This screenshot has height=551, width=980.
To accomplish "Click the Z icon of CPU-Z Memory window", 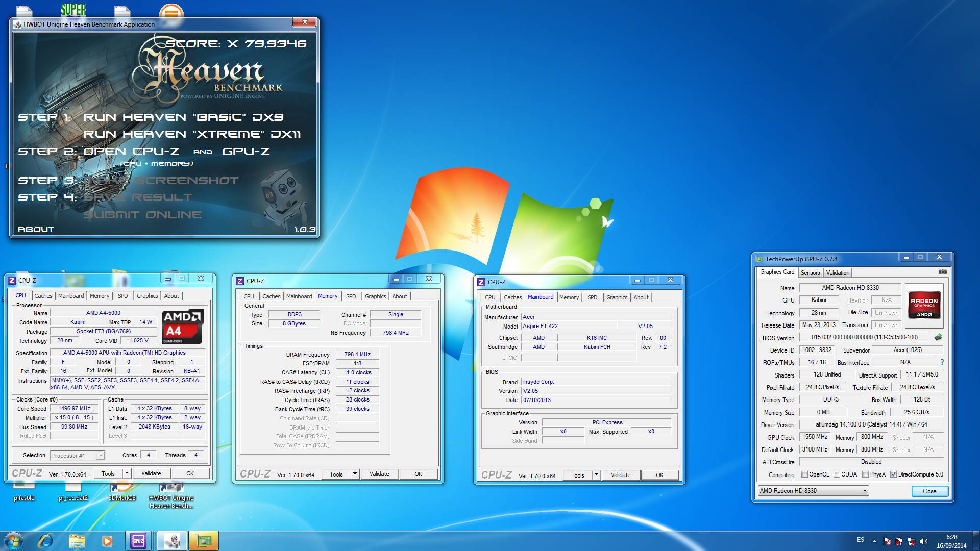I will [240, 281].
